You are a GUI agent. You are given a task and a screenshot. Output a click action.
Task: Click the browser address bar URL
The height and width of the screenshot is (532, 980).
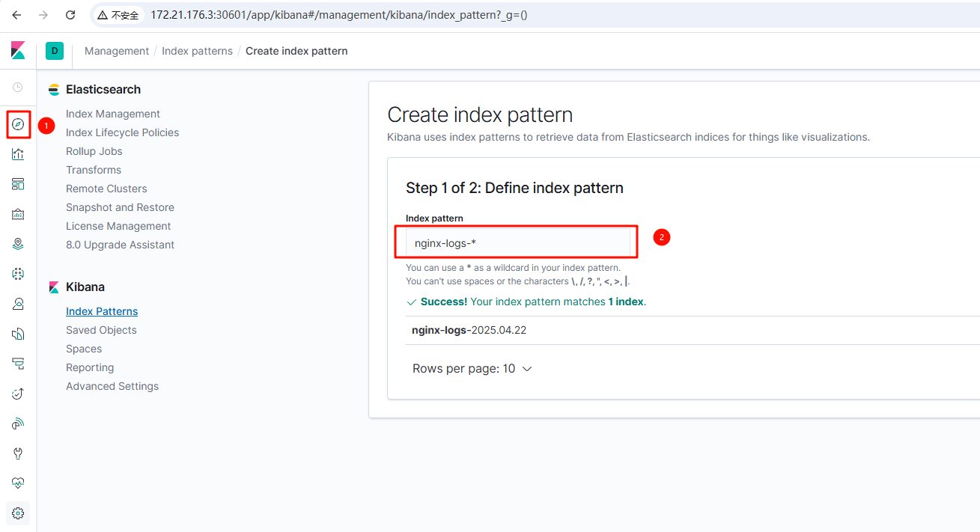(339, 15)
